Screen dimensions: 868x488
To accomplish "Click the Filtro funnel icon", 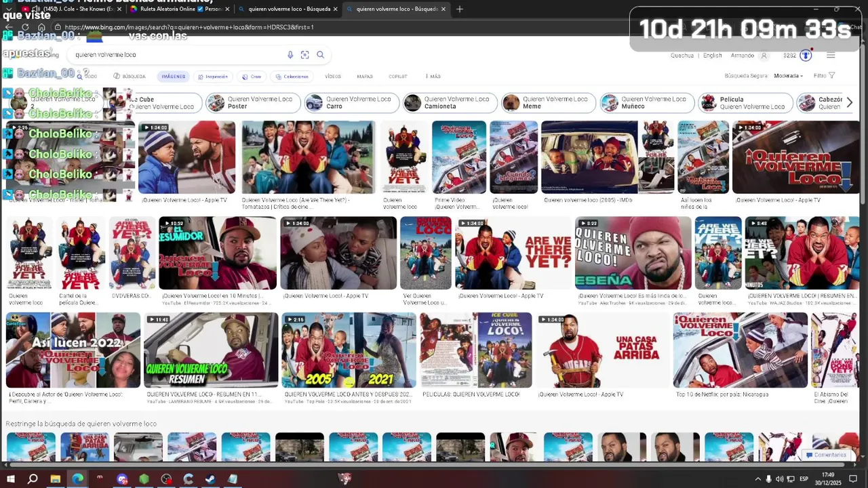I will 832,76.
